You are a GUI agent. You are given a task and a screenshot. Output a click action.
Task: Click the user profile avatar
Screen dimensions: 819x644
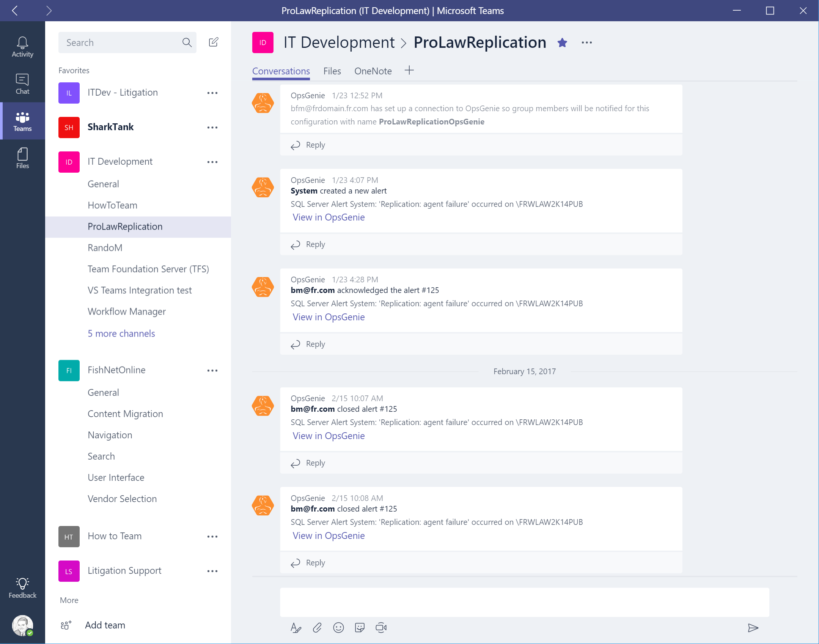(22, 625)
